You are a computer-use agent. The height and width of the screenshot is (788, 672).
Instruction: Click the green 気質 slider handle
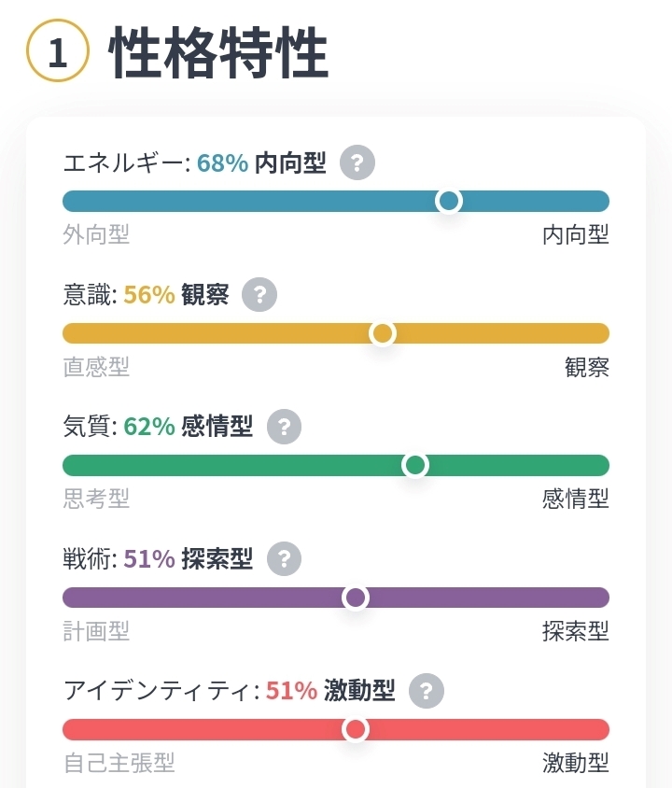coord(415,465)
